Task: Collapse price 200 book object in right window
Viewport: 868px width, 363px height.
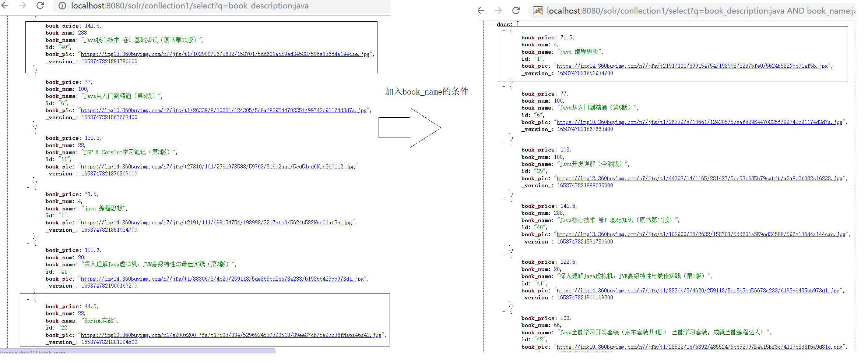Action: click(504, 311)
